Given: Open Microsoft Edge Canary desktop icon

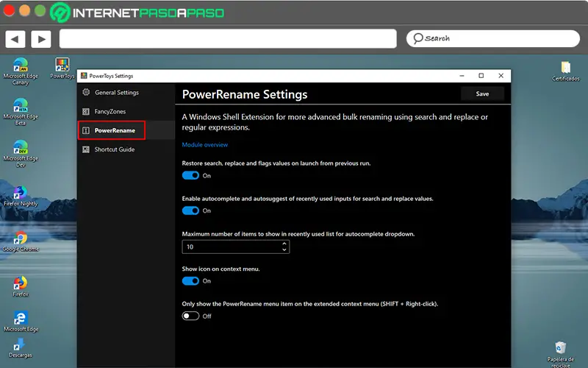Looking at the screenshot, I should click(20, 66).
